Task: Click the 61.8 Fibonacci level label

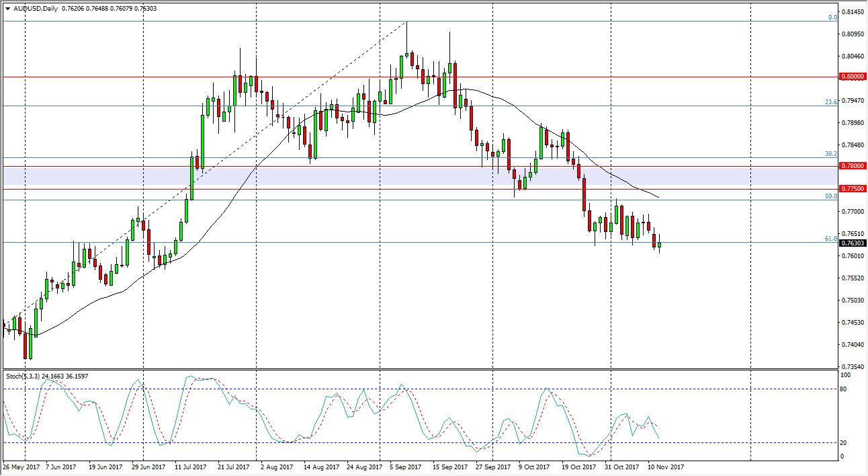Action: coord(830,239)
